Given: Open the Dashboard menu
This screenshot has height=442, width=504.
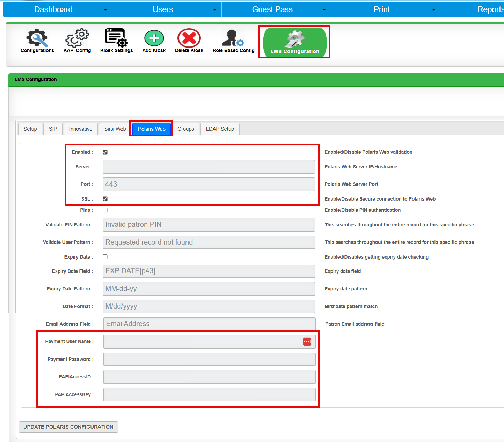Looking at the screenshot, I should (x=53, y=9).
